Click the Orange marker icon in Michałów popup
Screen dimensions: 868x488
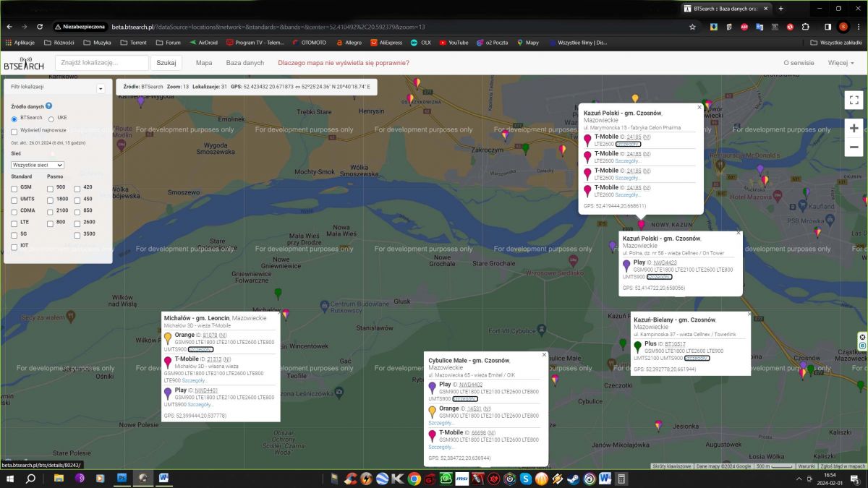tap(168, 338)
